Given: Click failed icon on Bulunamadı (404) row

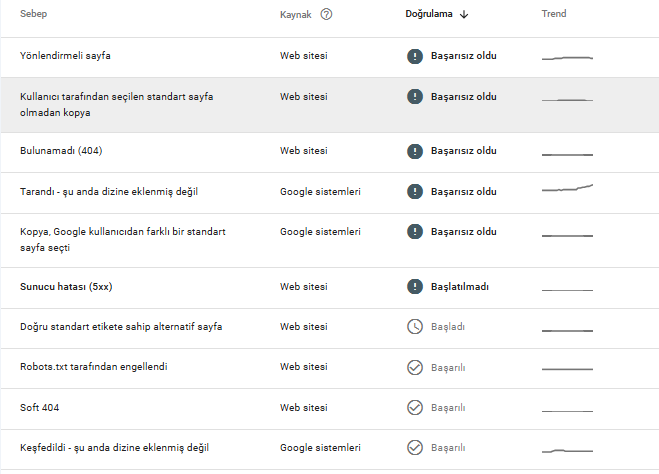Looking at the screenshot, I should [415, 151].
